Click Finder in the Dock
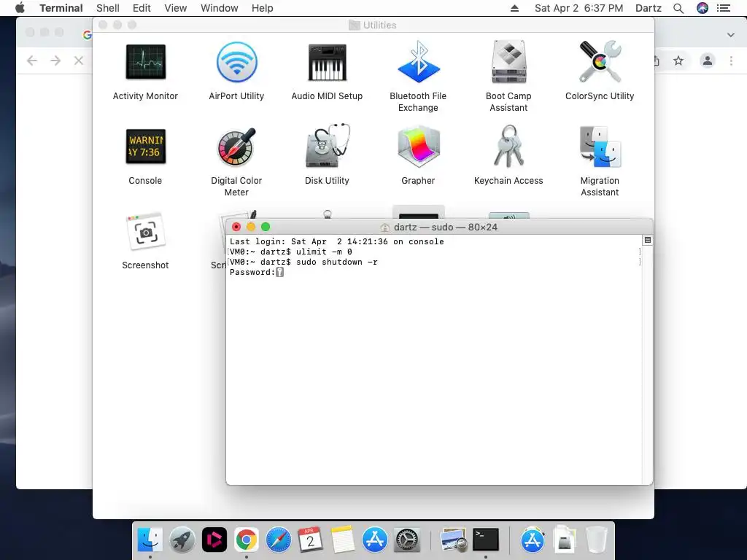Viewport: 747px width, 560px height. click(150, 540)
